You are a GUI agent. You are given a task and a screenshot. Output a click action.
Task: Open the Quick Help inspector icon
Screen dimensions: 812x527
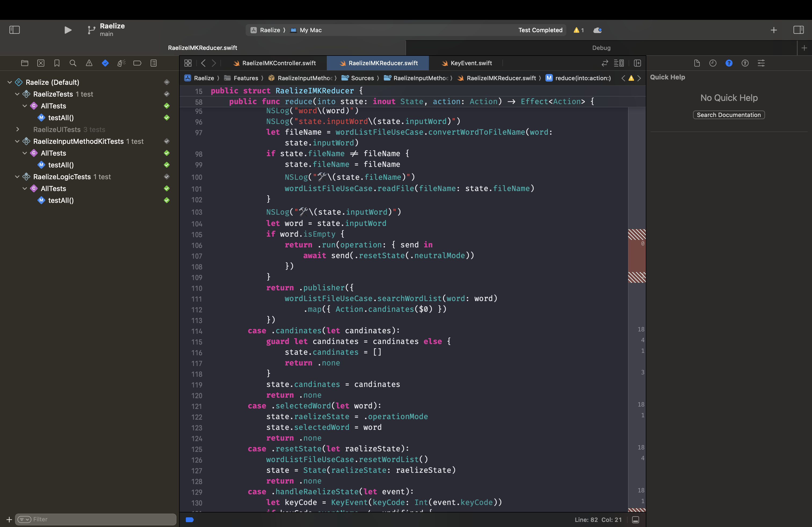[729, 63]
